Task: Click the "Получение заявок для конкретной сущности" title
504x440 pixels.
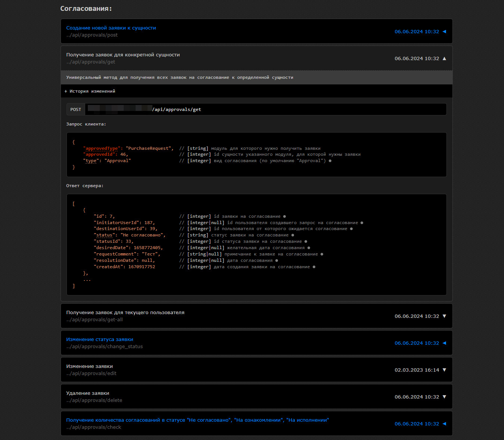Action: point(123,55)
